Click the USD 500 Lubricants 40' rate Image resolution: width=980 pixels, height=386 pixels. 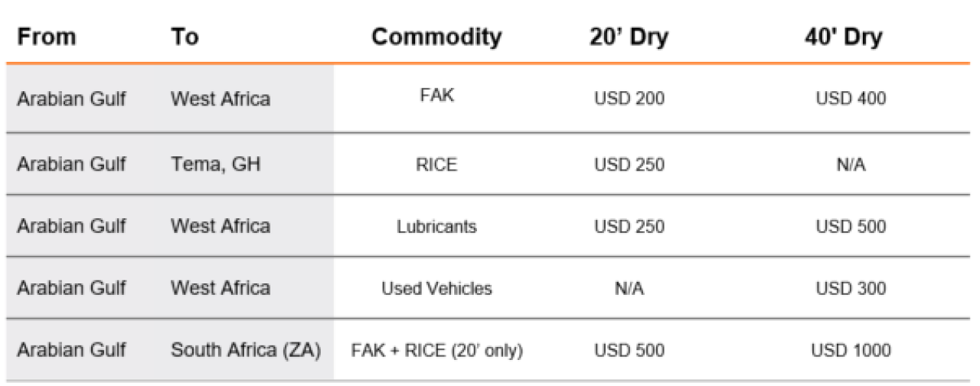point(850,227)
